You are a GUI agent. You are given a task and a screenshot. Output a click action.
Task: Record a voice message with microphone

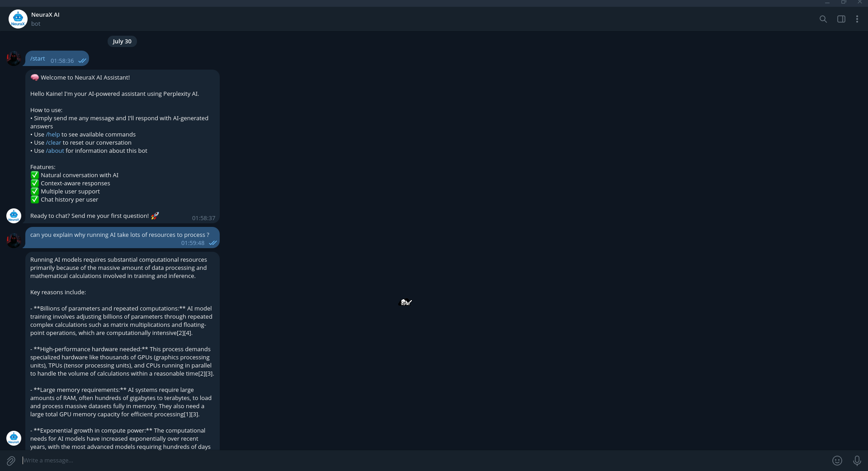pos(857,461)
